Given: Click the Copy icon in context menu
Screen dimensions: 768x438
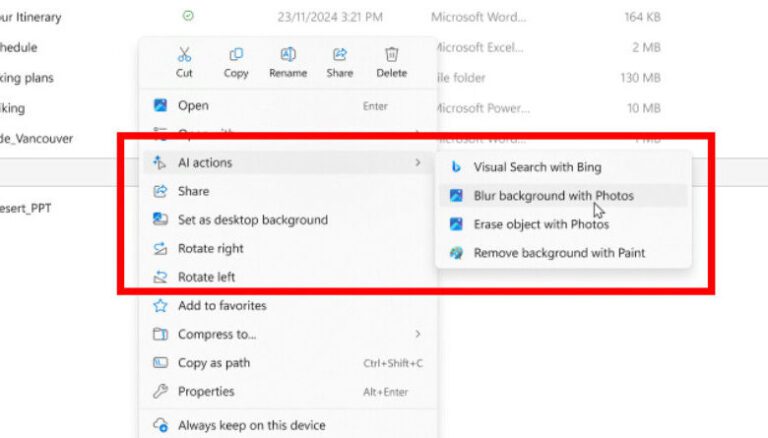Looking at the screenshot, I should [x=236, y=54].
